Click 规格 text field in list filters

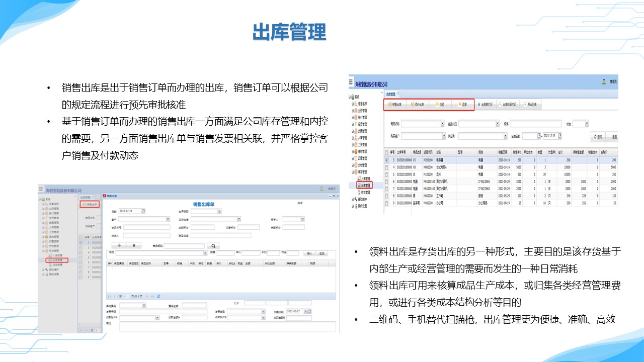536,124
